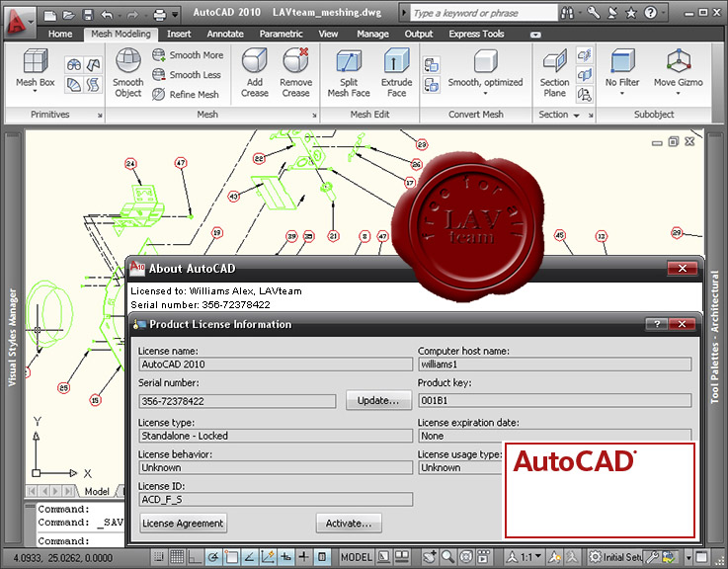
Task: Click the License Agreement button
Action: [184, 524]
